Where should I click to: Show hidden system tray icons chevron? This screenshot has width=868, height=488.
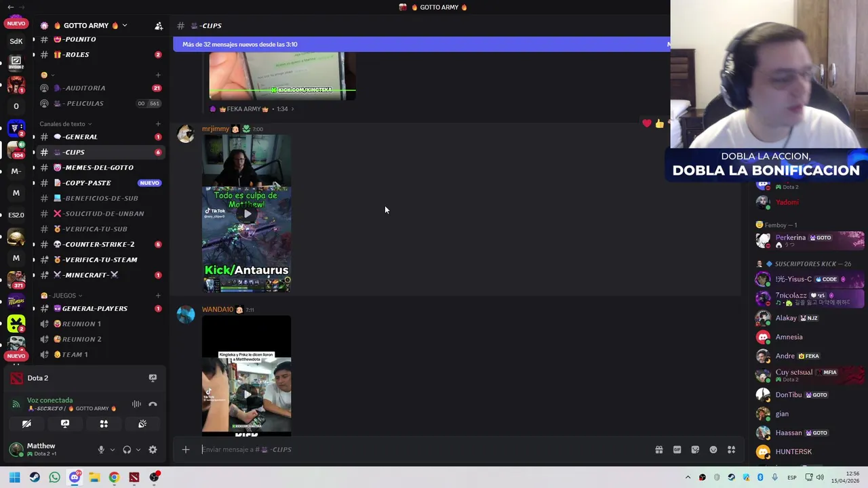click(688, 478)
